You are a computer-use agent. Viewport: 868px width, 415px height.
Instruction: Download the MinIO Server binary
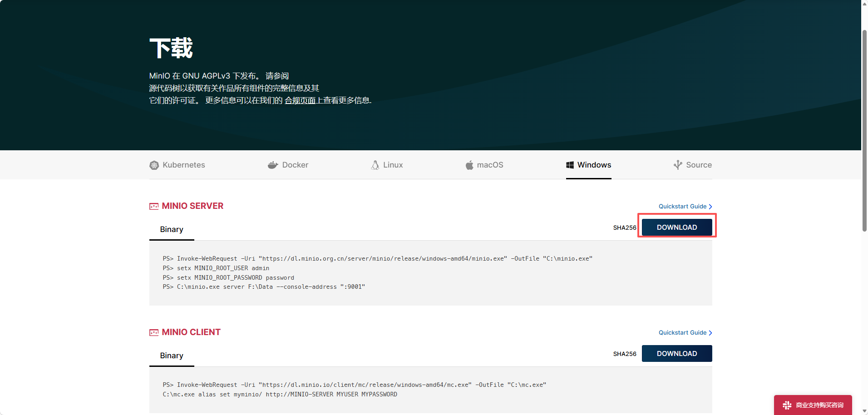coord(677,227)
